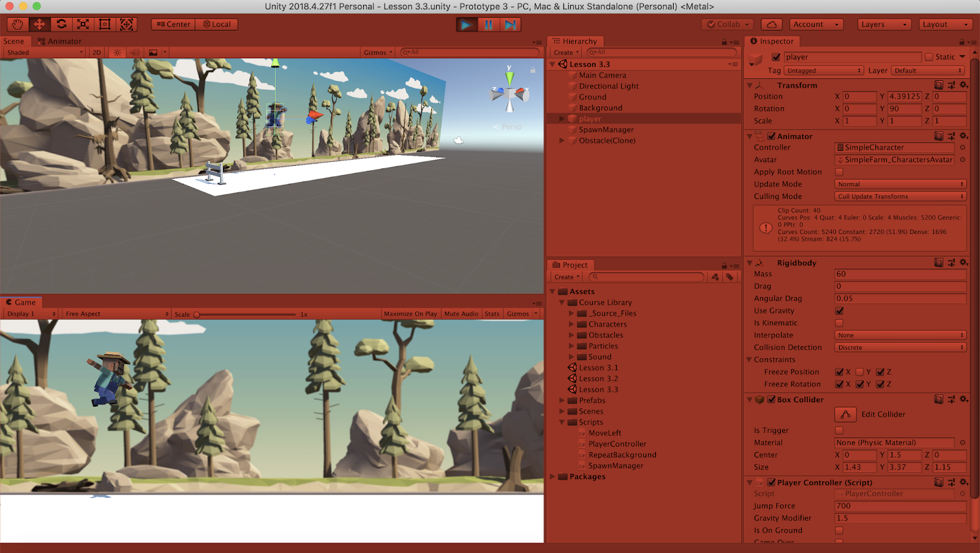
Task: Toggle the effects image icon in Scene view
Action: tap(153, 53)
